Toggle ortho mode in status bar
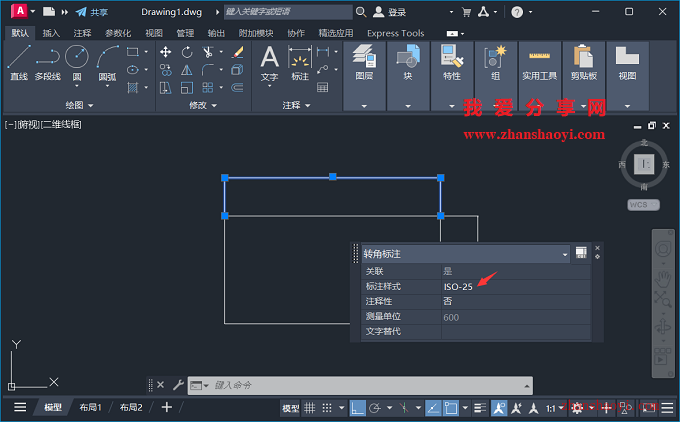This screenshot has height=422, width=680. point(358,408)
